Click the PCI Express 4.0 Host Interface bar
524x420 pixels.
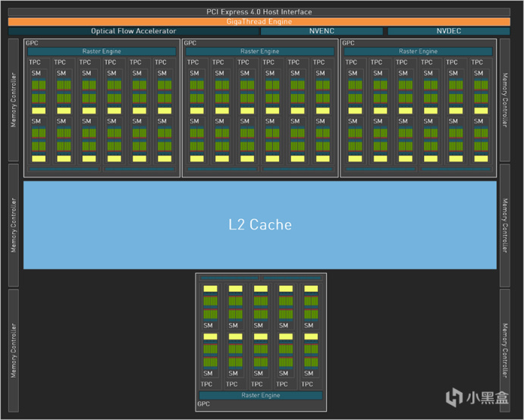[259, 12]
